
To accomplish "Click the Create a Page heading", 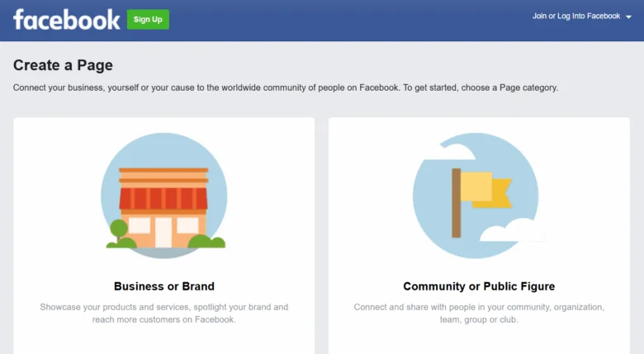I will click(x=64, y=65).
